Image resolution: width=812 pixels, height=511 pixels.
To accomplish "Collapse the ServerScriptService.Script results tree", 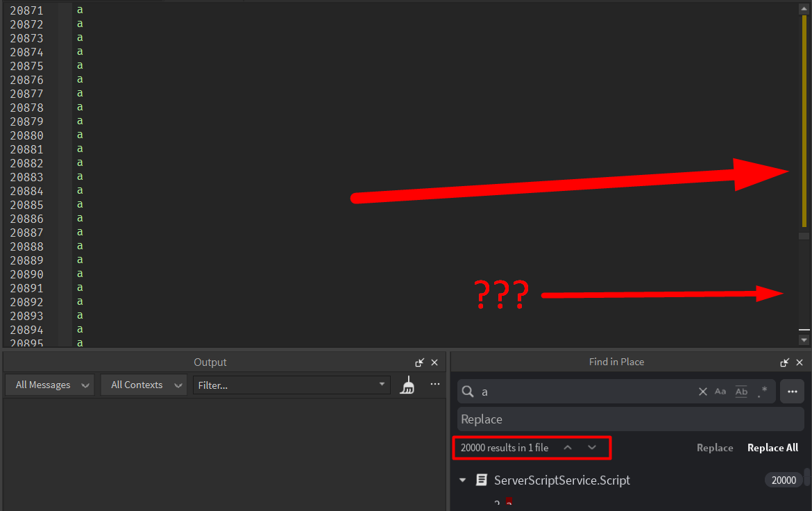I will pyautogui.click(x=462, y=480).
